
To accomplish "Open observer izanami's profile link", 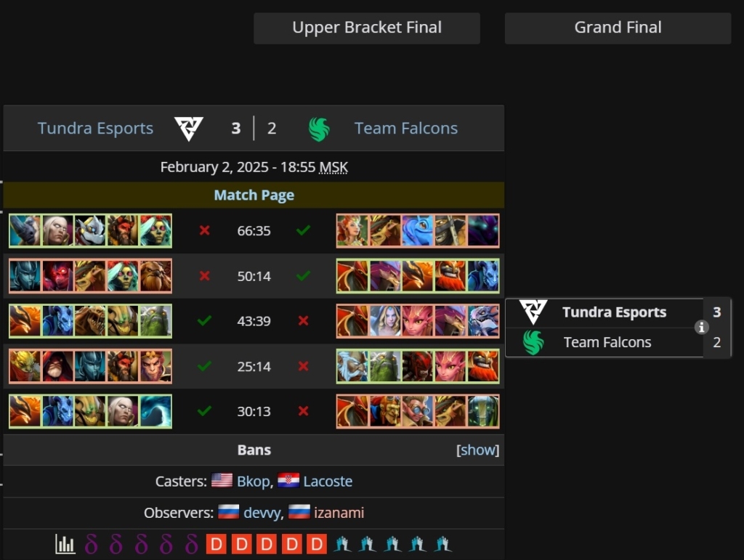I will click(339, 513).
